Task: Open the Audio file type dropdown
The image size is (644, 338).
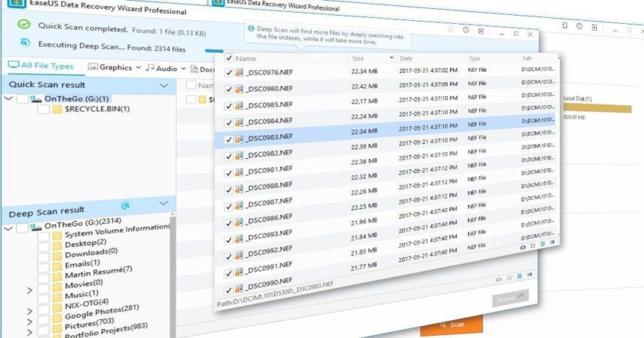Action: (x=183, y=69)
